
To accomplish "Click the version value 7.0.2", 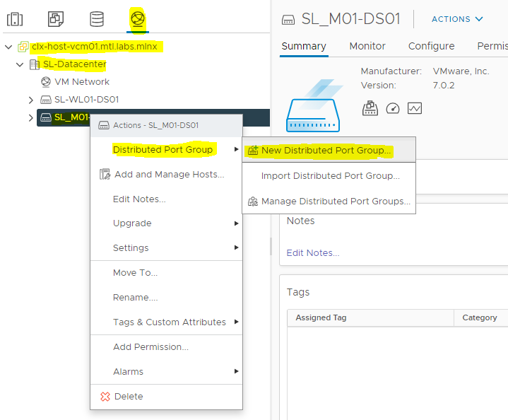I will 444,86.
